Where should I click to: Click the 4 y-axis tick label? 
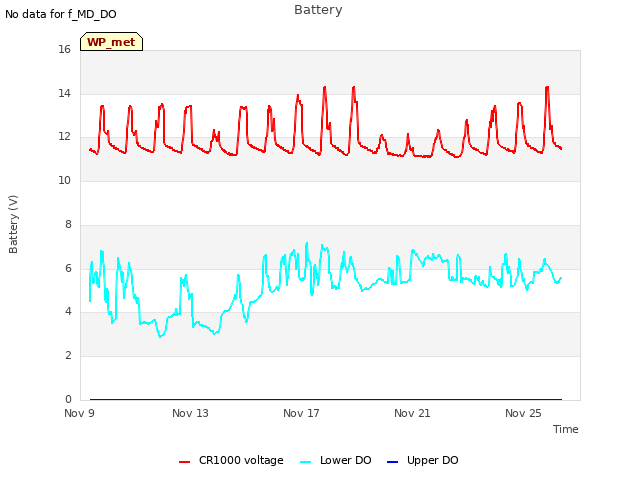pos(68,312)
